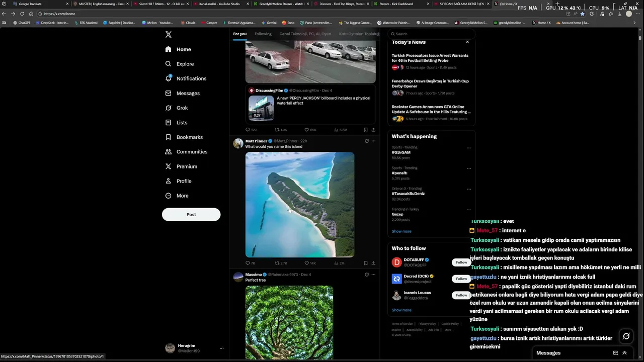Switch to the For you tab

240,34
